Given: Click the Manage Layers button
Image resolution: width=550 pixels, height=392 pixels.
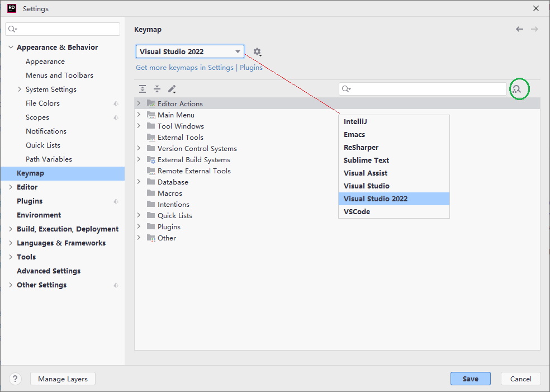Looking at the screenshot, I should pyautogui.click(x=63, y=379).
